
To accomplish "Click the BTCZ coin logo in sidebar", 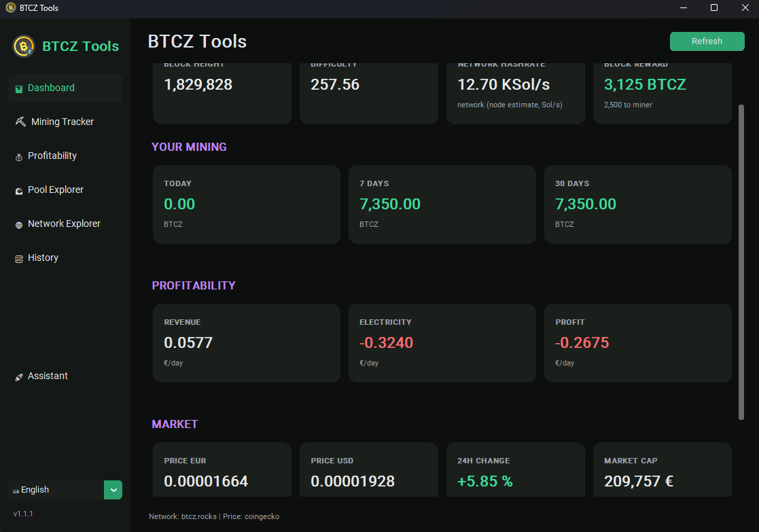I will (x=24, y=46).
